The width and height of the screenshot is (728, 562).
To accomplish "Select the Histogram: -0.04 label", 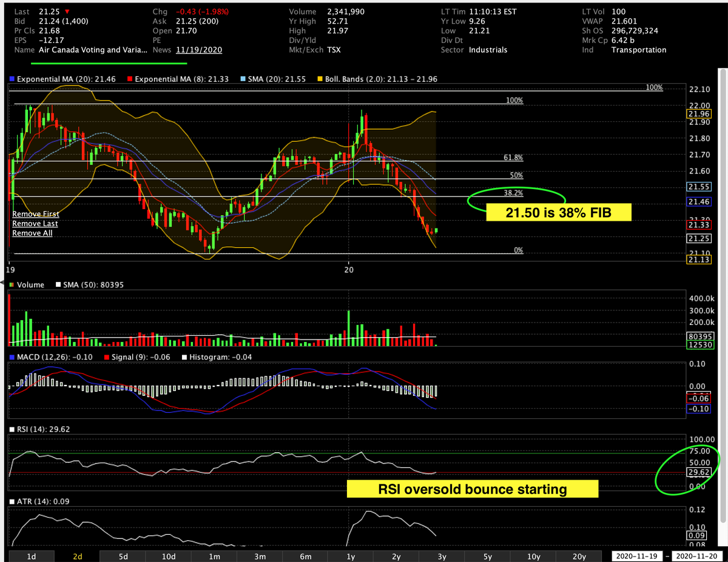I will 222,357.
